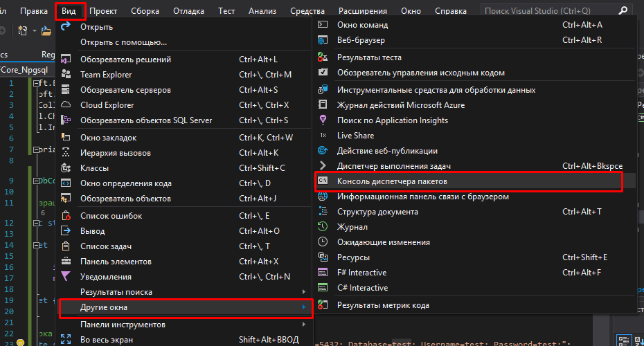Choose Live Share from submenu
This screenshot has width=644, height=346.
tap(476, 136)
